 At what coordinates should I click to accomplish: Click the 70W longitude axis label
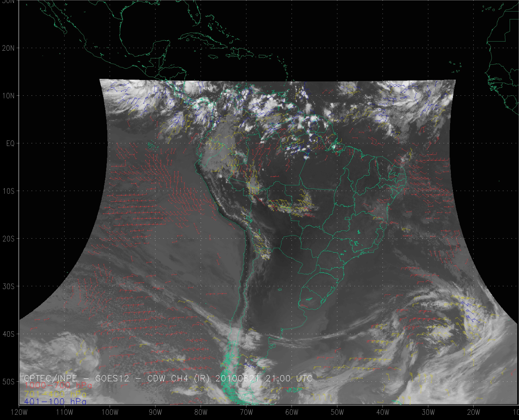[x=246, y=412]
